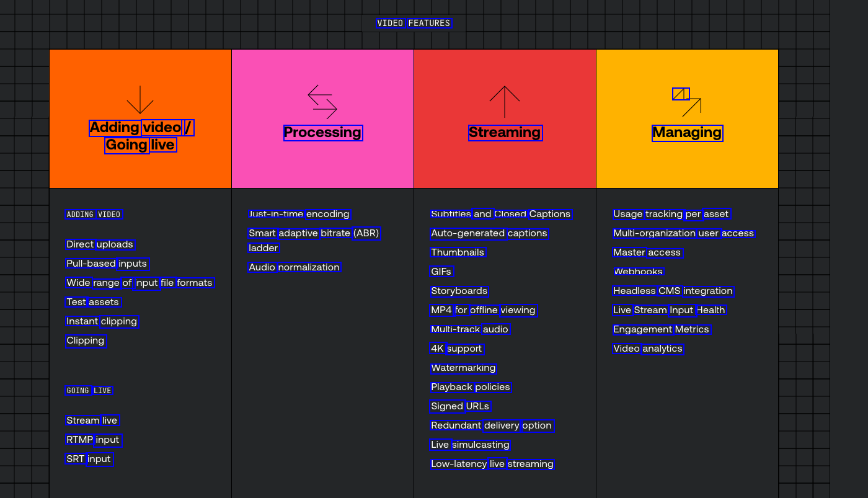Click the up arrow icon above Streaming

pyautogui.click(x=505, y=102)
